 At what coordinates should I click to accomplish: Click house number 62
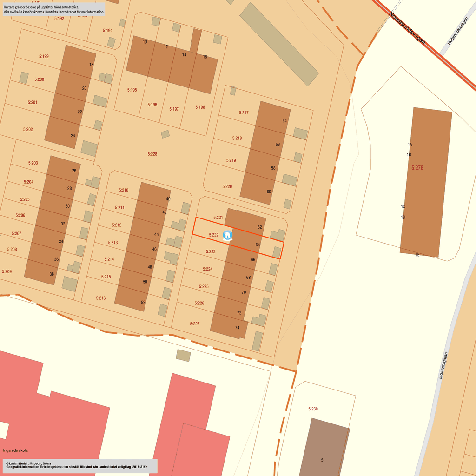coord(259,227)
